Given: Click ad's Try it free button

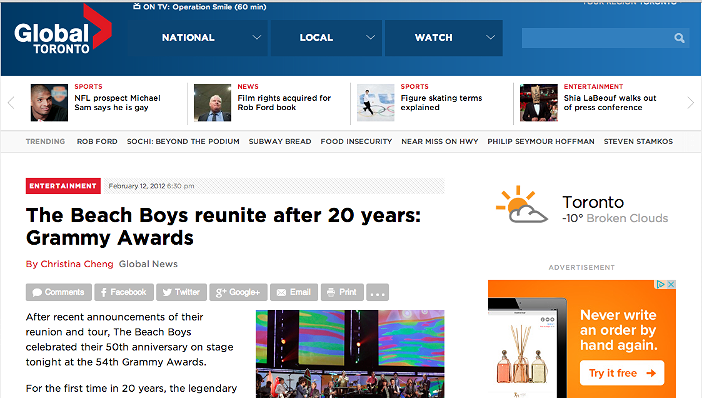Looking at the screenshot, I should [x=622, y=373].
